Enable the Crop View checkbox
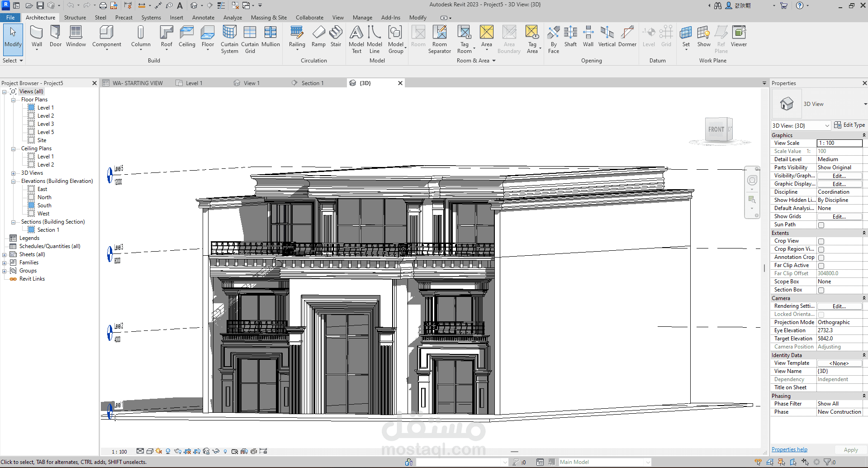868x468 pixels. 821,241
